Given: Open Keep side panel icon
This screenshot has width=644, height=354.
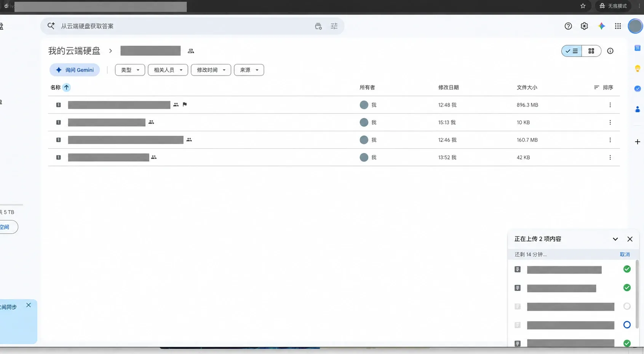Looking at the screenshot, I should 637,69.
